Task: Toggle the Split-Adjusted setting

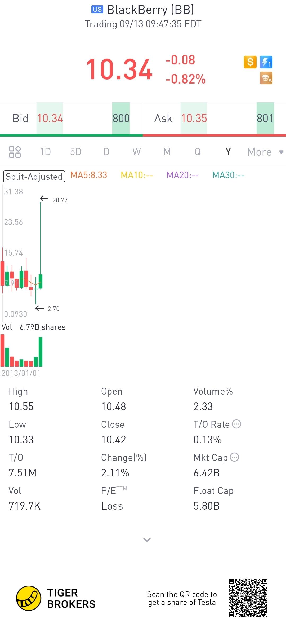Action: tap(34, 177)
